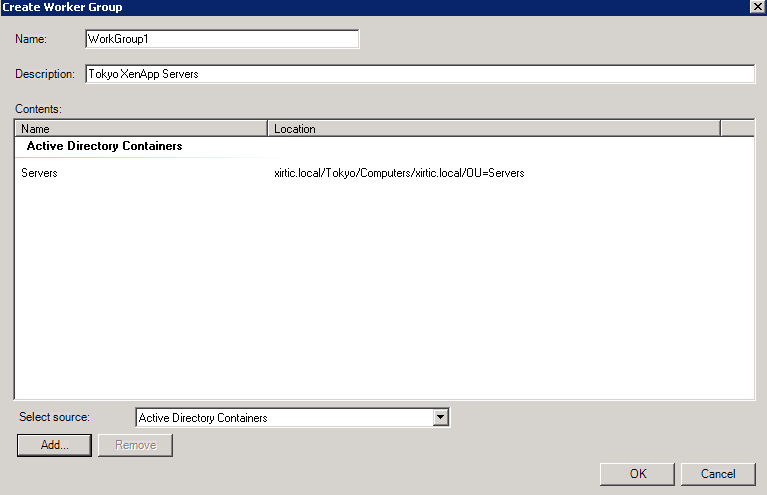Select the Servers row in Contents list

384,173
